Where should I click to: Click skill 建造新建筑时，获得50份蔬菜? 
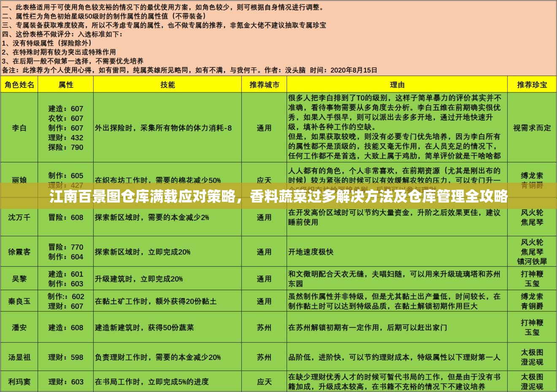coord(144,327)
